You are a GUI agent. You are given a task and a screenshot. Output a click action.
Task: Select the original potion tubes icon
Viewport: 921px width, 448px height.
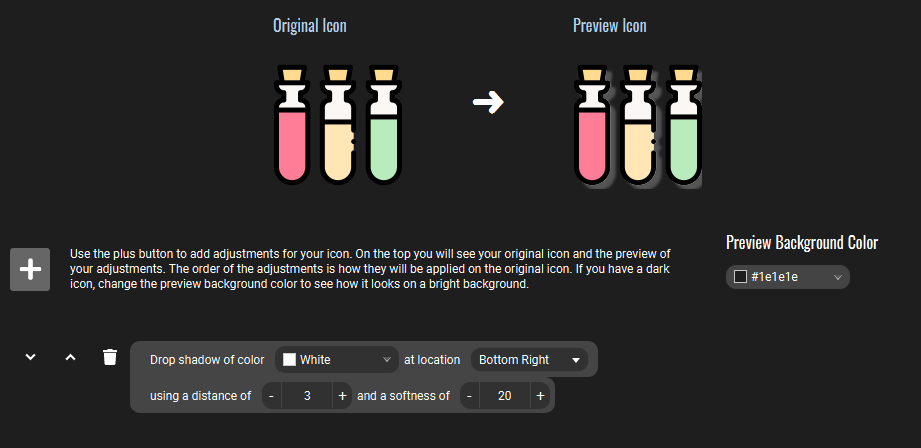point(338,124)
